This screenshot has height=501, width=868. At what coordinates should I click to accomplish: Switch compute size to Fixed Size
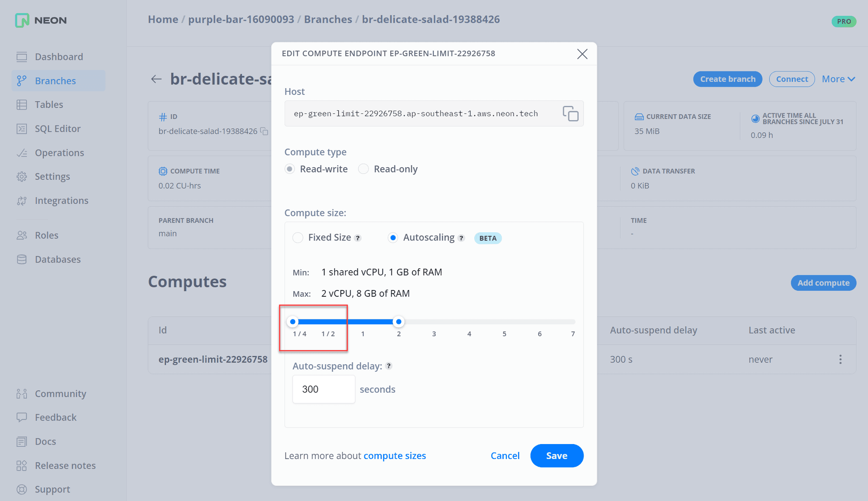tap(297, 237)
